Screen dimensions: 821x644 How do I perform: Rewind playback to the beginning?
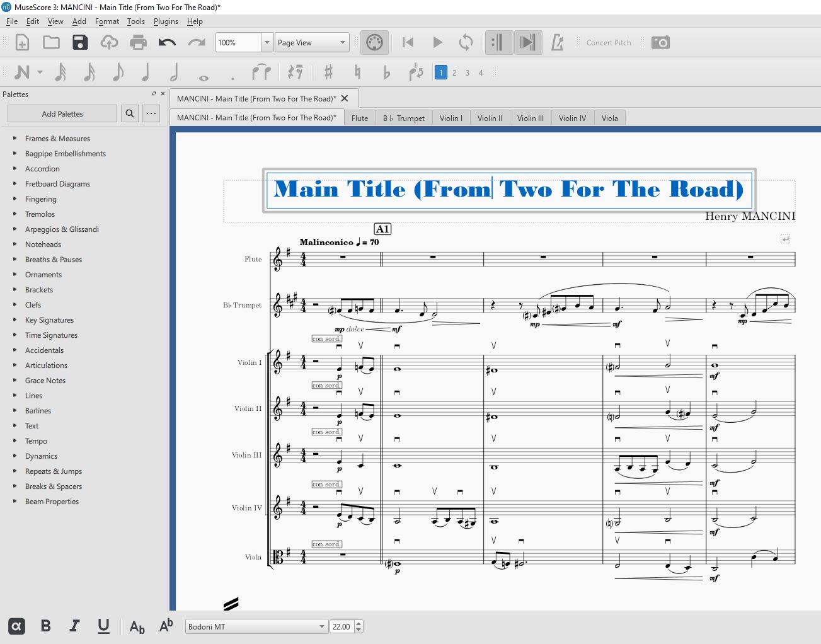tap(407, 42)
